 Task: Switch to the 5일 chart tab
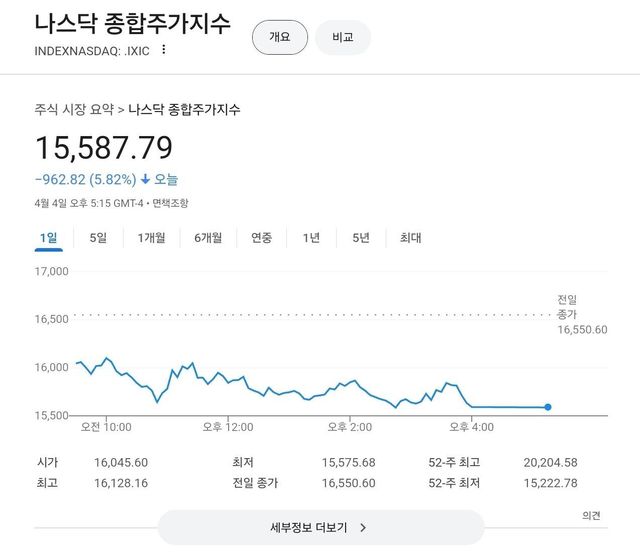tap(98, 238)
